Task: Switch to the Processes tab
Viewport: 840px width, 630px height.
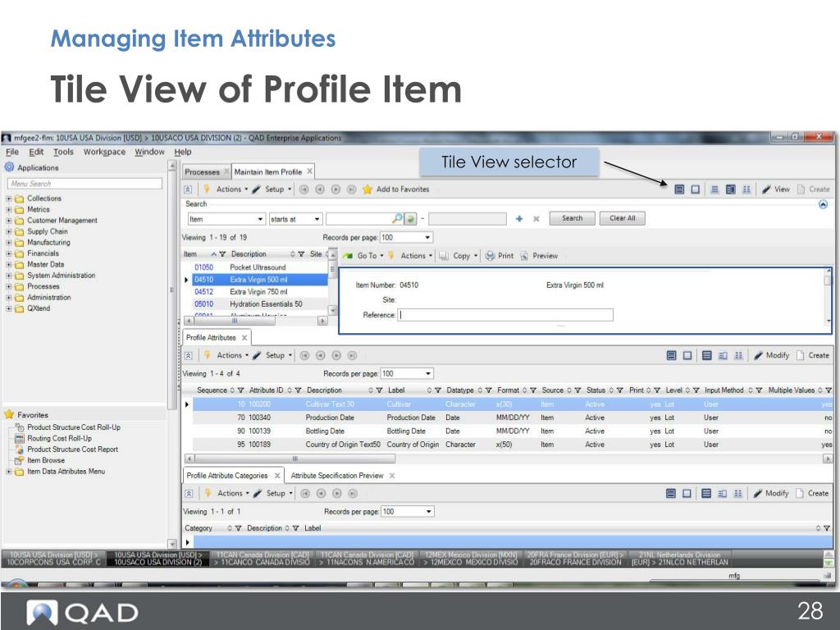Action: [x=202, y=172]
